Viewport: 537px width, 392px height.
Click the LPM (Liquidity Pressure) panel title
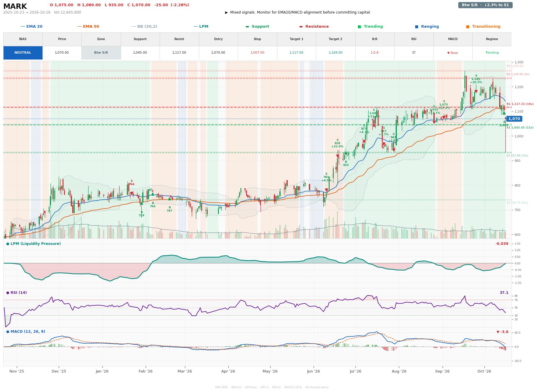pyautogui.click(x=33, y=244)
